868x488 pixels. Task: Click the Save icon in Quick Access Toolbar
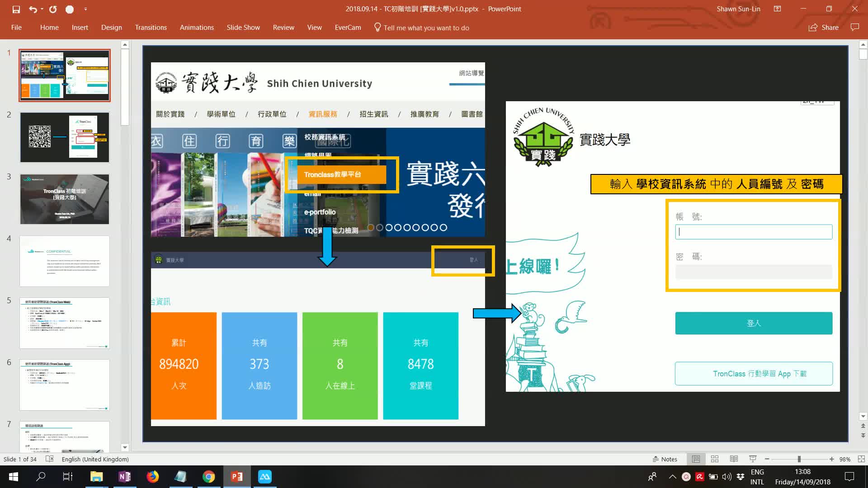pyautogui.click(x=16, y=9)
